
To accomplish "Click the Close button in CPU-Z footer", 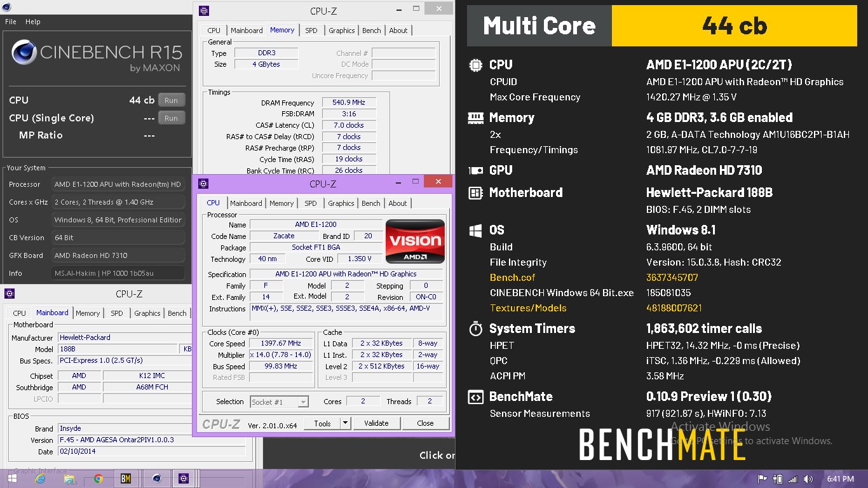I will click(425, 423).
